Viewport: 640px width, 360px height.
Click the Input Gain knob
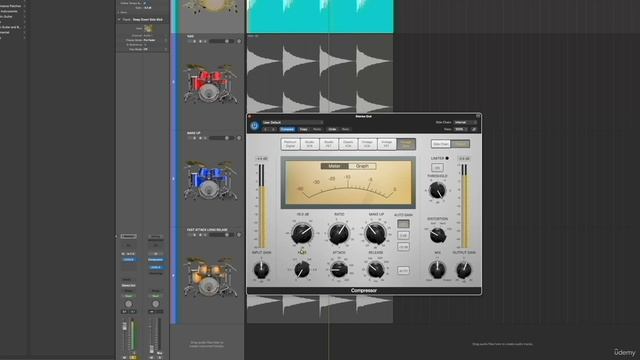point(261,270)
